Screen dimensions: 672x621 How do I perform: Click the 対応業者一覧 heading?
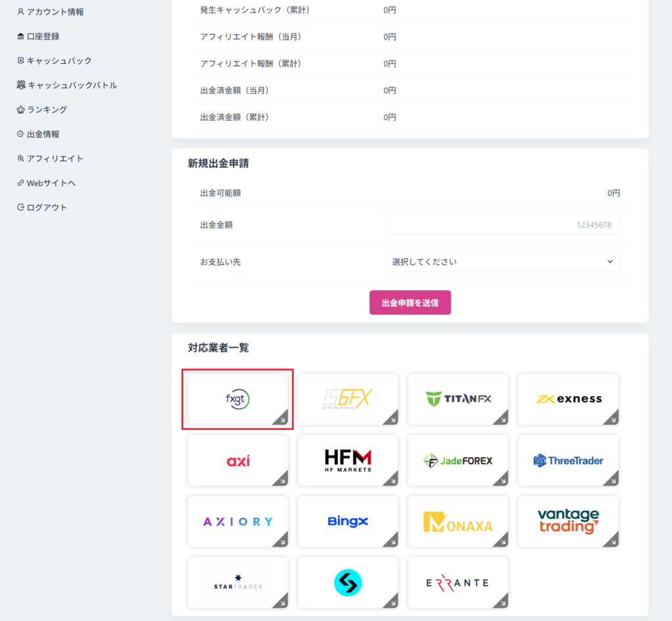click(x=218, y=348)
